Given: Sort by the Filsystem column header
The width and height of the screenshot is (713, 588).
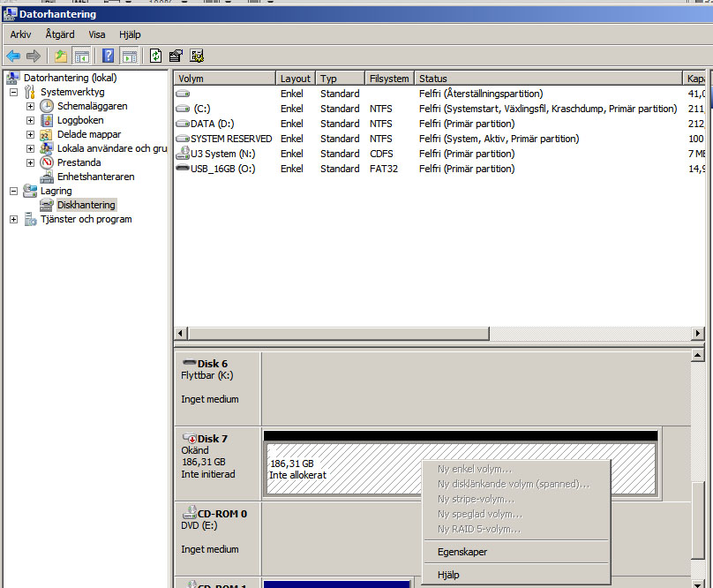Looking at the screenshot, I should pos(389,79).
